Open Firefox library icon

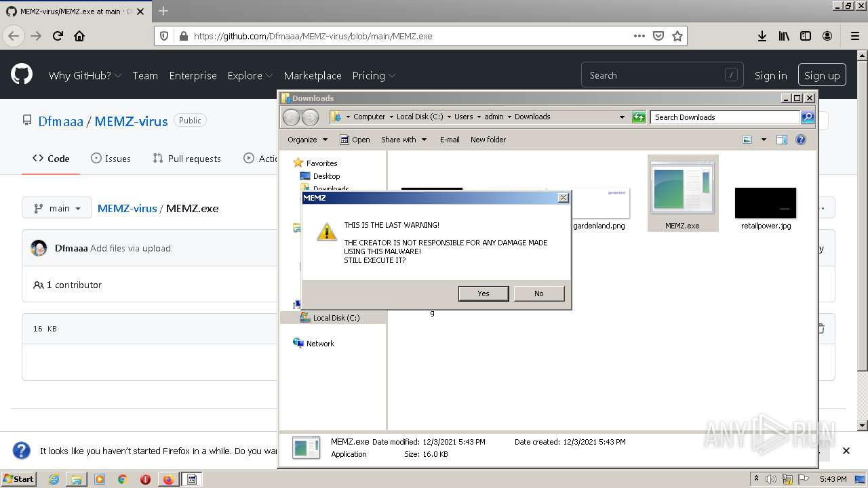pyautogui.click(x=784, y=36)
